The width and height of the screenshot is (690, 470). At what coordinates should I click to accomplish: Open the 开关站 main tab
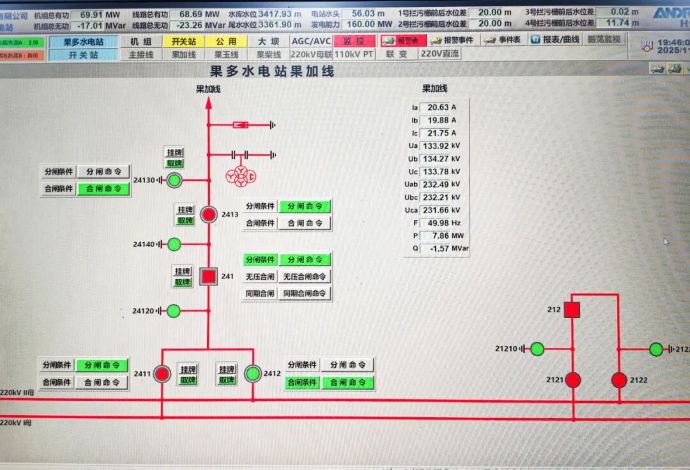click(x=182, y=41)
